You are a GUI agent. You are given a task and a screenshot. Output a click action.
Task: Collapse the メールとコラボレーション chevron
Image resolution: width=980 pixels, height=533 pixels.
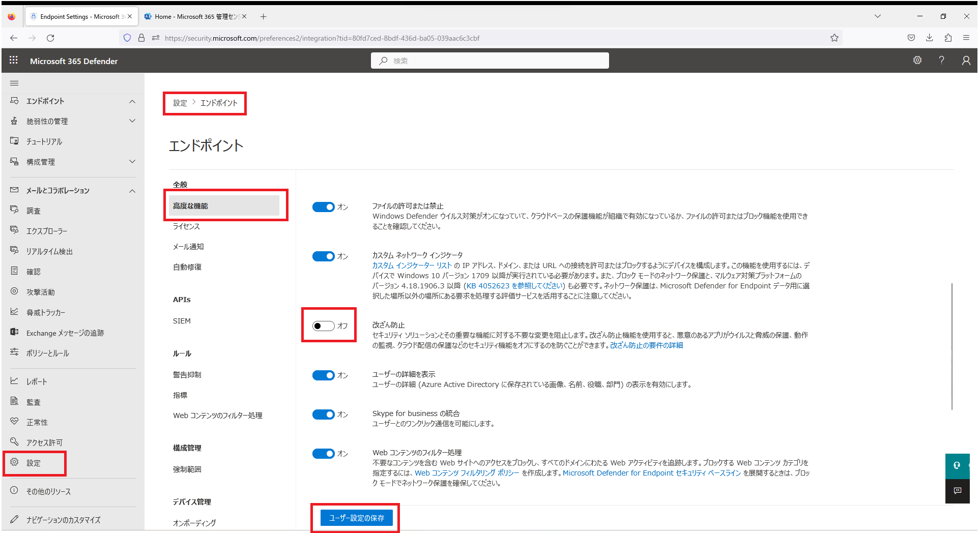[x=132, y=191]
